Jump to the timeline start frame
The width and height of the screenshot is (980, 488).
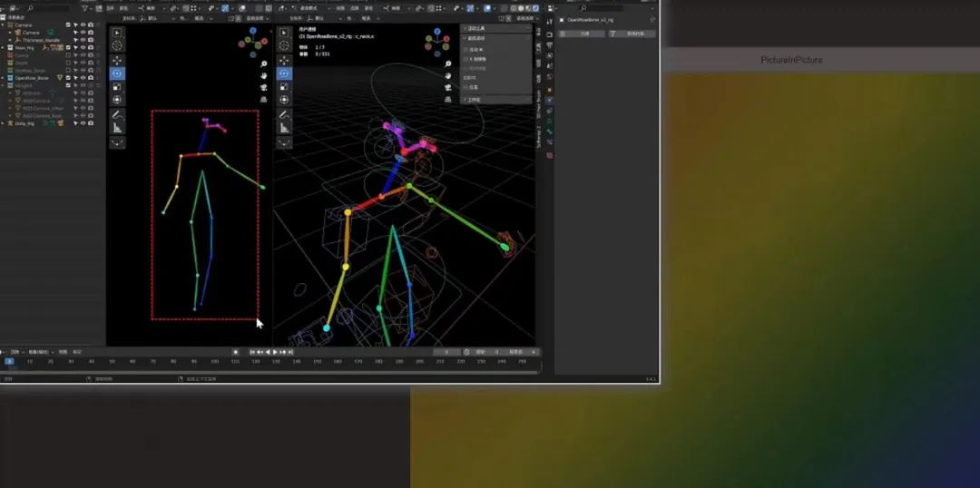tap(252, 353)
